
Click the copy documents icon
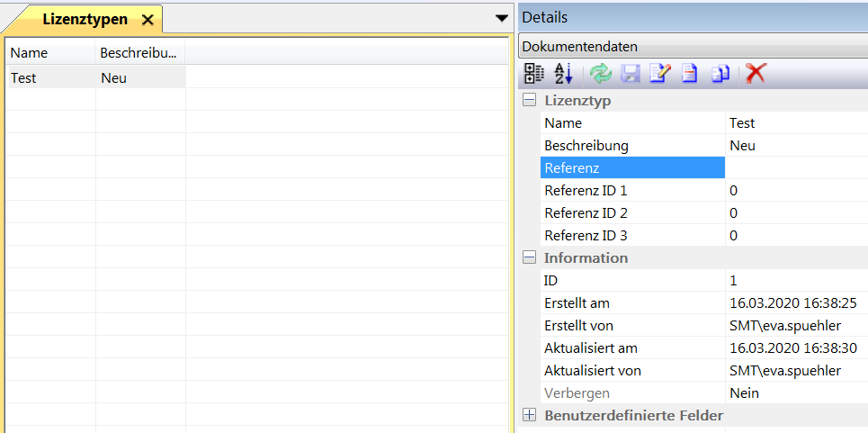point(720,75)
